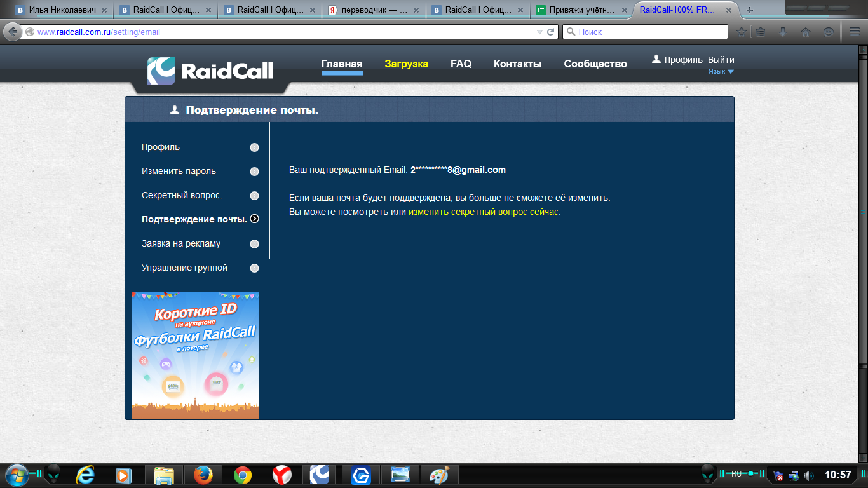Open the media player taskbar icon
This screenshot has height=488, width=868.
124,475
